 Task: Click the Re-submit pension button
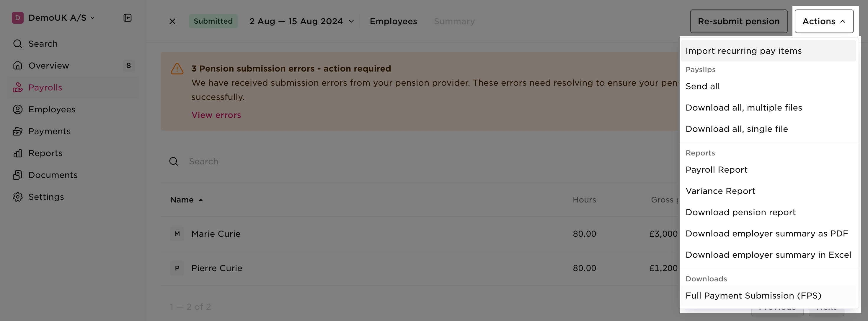(x=738, y=21)
